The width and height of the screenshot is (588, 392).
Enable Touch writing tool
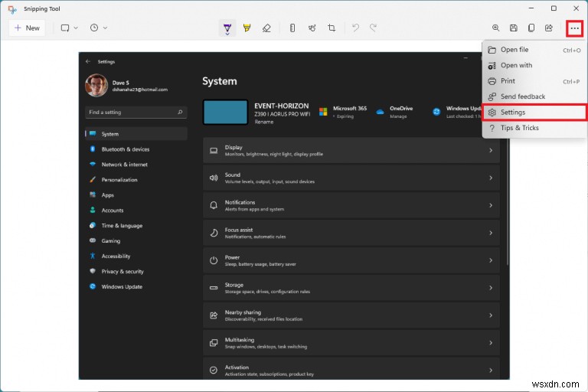[312, 28]
